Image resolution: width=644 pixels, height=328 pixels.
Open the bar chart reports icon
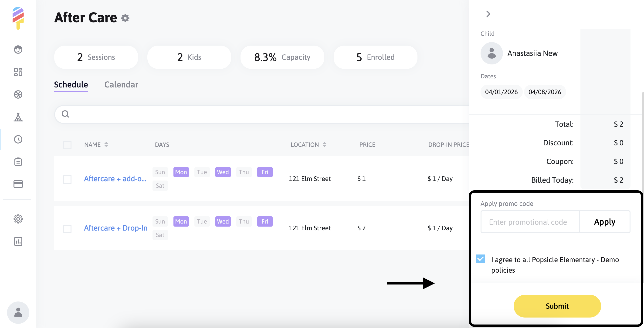18,241
